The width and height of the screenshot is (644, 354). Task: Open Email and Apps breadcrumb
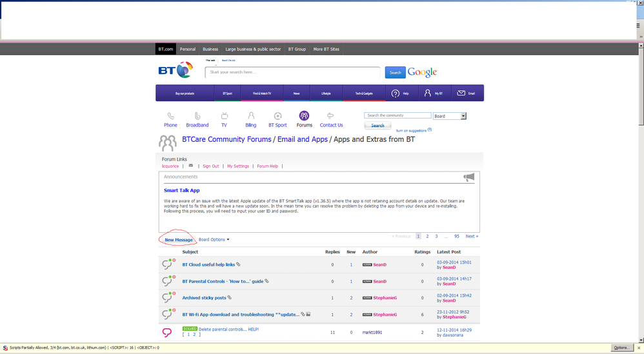[x=302, y=139]
